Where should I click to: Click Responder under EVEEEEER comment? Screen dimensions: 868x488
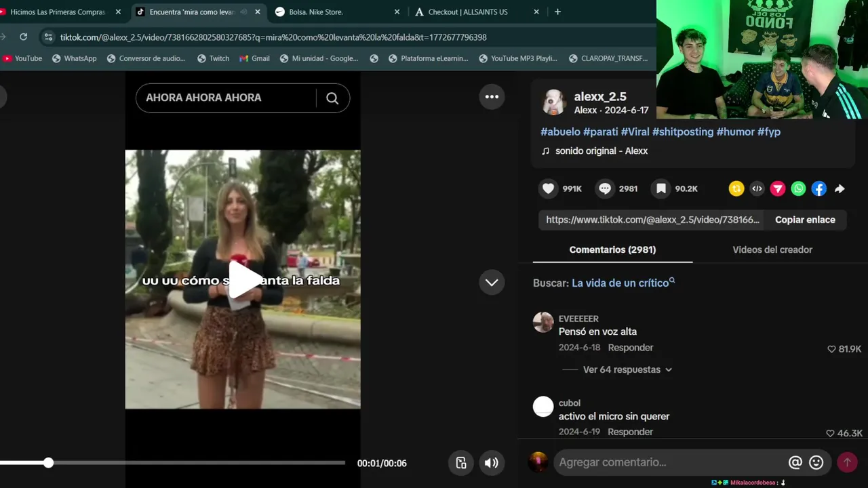click(x=631, y=348)
